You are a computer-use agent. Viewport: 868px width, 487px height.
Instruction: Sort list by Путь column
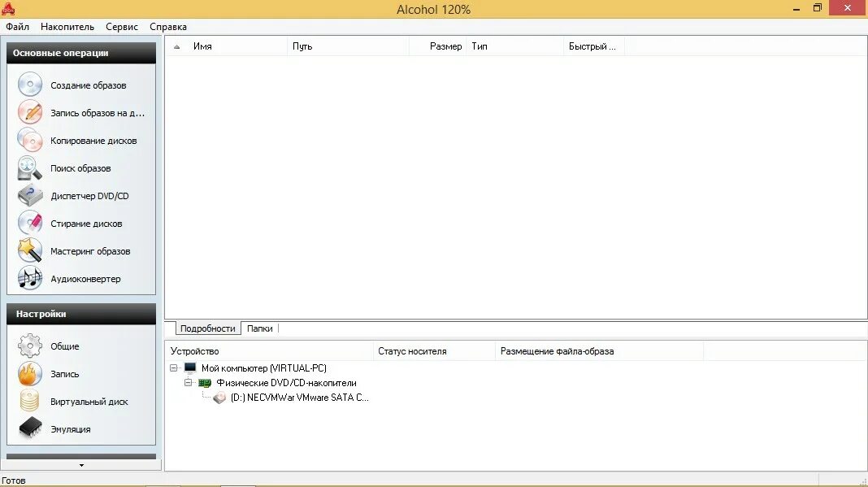tap(348, 46)
